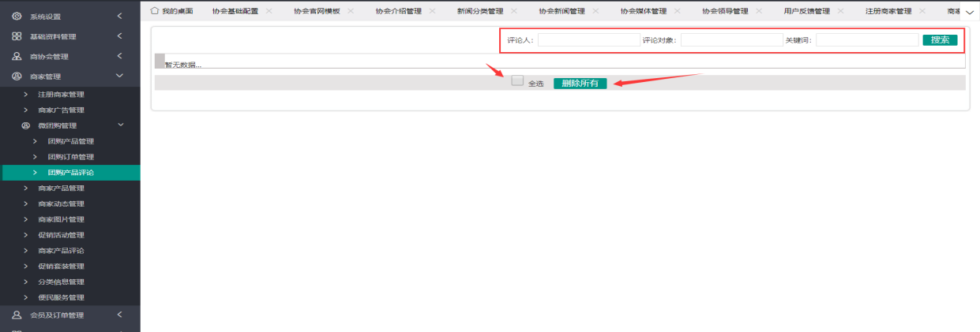Viewport: 980px width, 332px height.
Task: Expand 系统设置 using its arrow
Action: (119, 17)
